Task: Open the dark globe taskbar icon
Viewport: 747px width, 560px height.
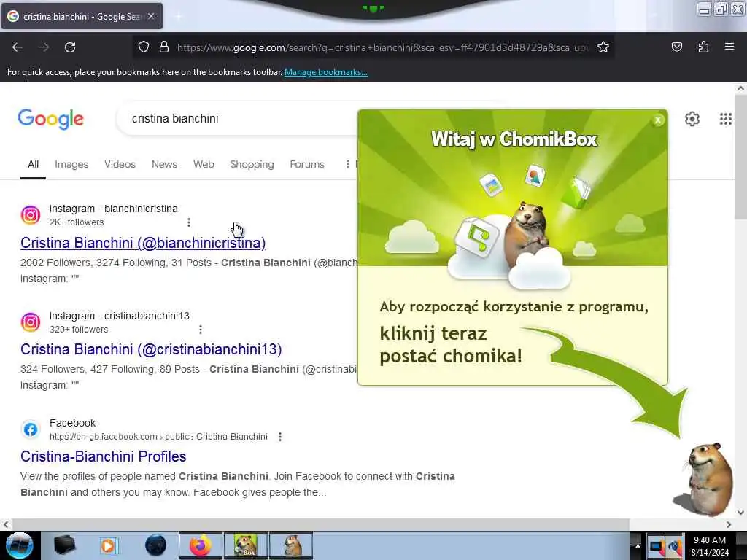Action: (156, 545)
